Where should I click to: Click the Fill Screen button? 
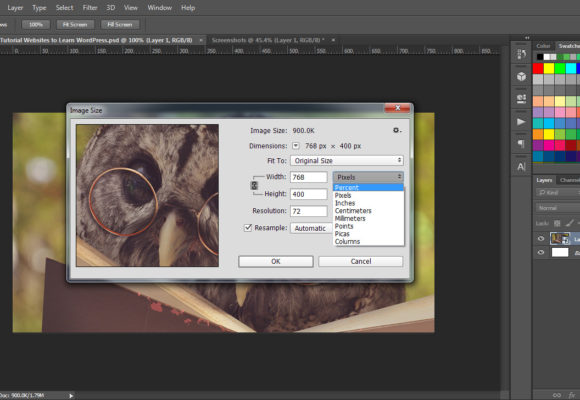pyautogui.click(x=120, y=25)
